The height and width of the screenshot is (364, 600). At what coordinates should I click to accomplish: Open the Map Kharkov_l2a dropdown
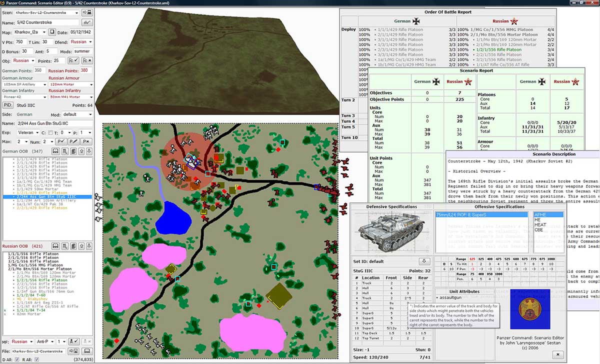(31, 32)
